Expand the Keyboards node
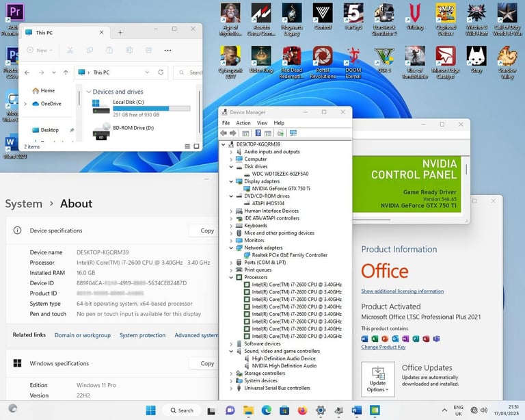The width and height of the screenshot is (525, 420). click(231, 226)
